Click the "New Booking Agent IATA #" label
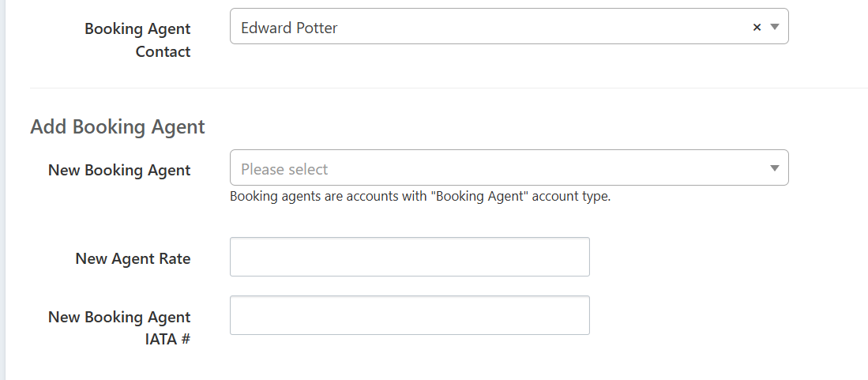 click(x=119, y=328)
